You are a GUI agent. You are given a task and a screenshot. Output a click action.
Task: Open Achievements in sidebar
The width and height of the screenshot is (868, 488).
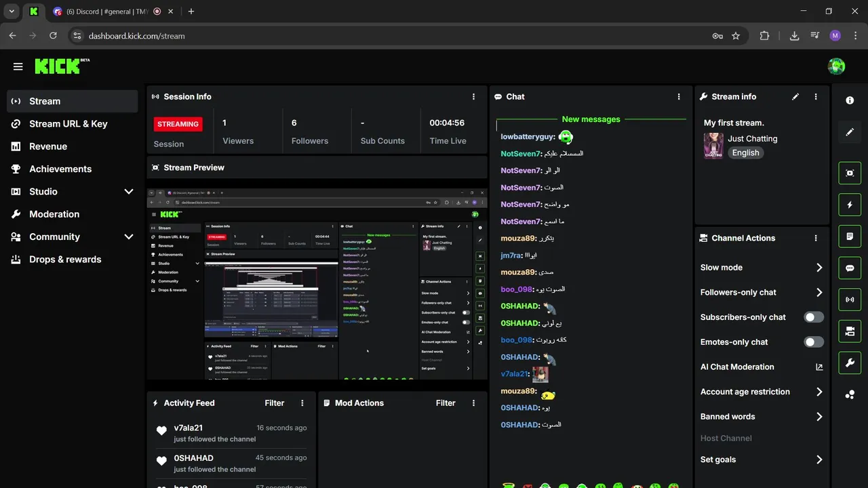point(73,169)
